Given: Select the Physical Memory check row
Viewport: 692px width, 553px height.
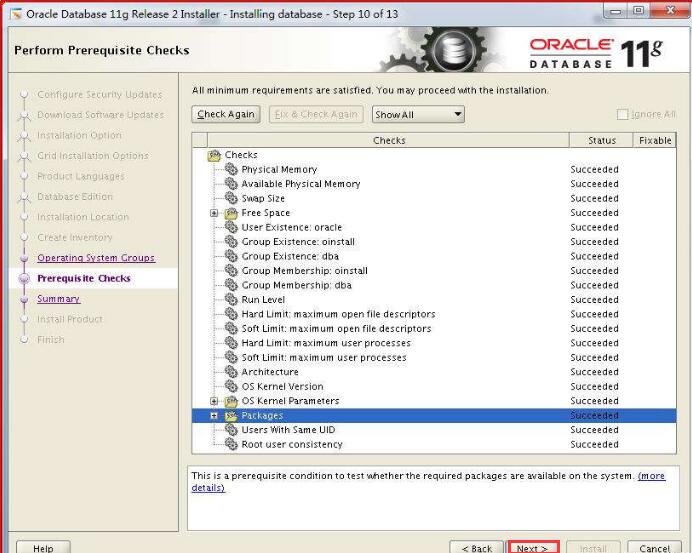Looking at the screenshot, I should coord(434,169).
